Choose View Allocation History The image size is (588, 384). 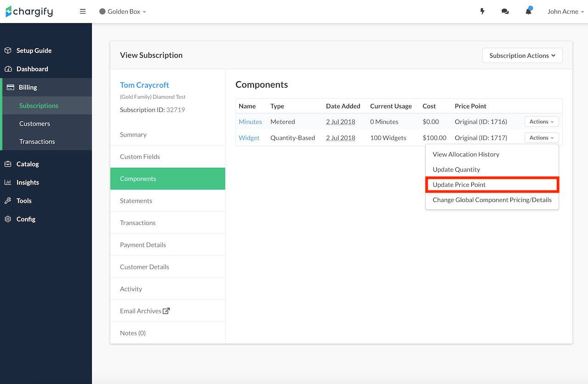tap(466, 154)
